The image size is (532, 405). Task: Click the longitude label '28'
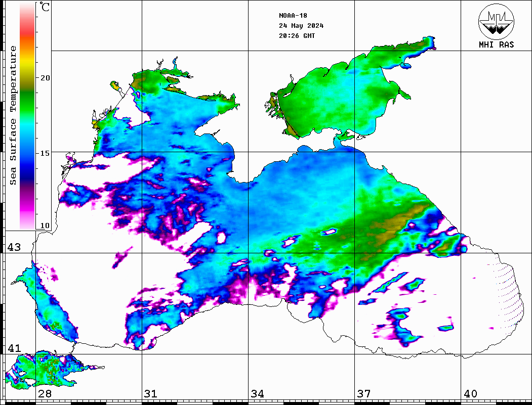coord(45,393)
